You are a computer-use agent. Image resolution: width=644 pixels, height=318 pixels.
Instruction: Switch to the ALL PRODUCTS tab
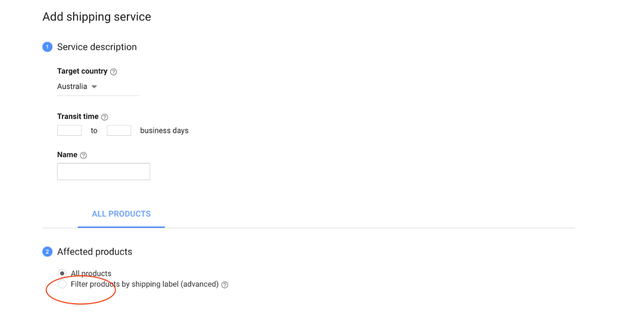[121, 214]
